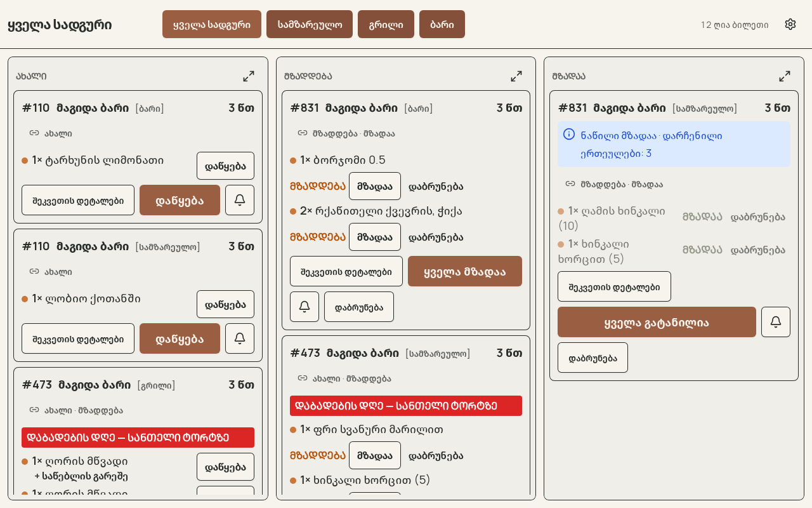The image size is (812, 508).
Task: Switch to გრილი station tab
Action: pyautogui.click(x=386, y=24)
